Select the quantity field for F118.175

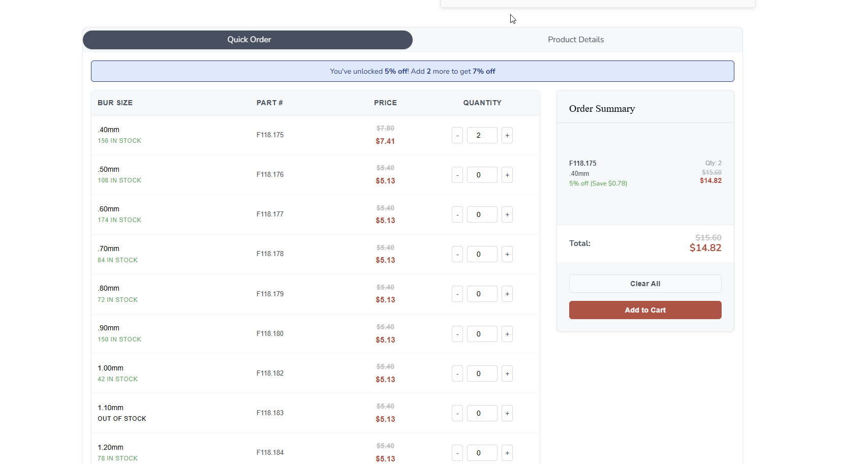[482, 135]
